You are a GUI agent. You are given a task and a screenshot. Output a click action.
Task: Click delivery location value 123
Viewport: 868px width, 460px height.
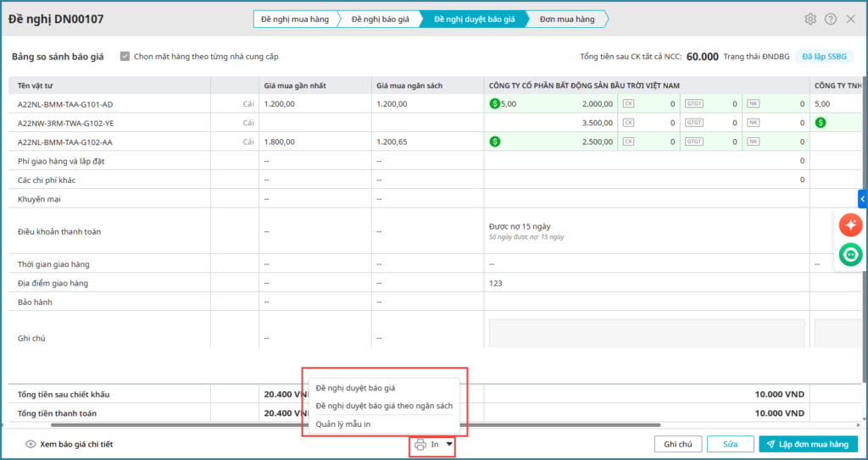click(x=496, y=283)
